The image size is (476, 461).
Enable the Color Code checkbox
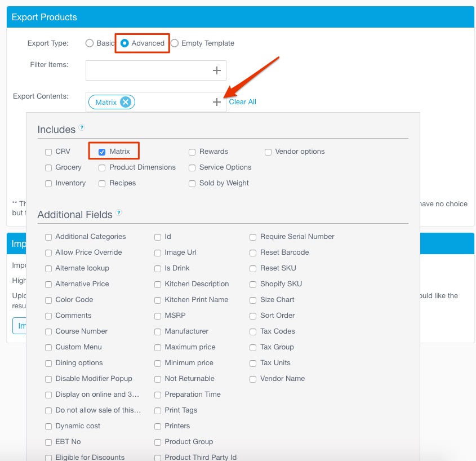[48, 300]
